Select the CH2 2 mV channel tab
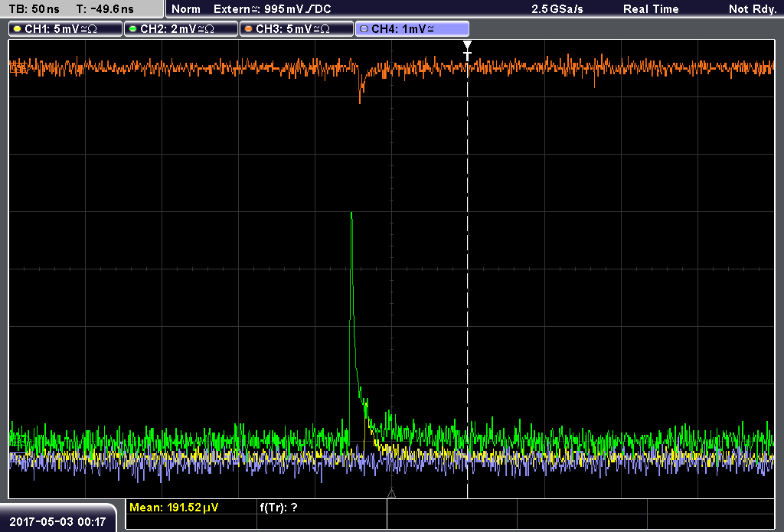 point(181,29)
